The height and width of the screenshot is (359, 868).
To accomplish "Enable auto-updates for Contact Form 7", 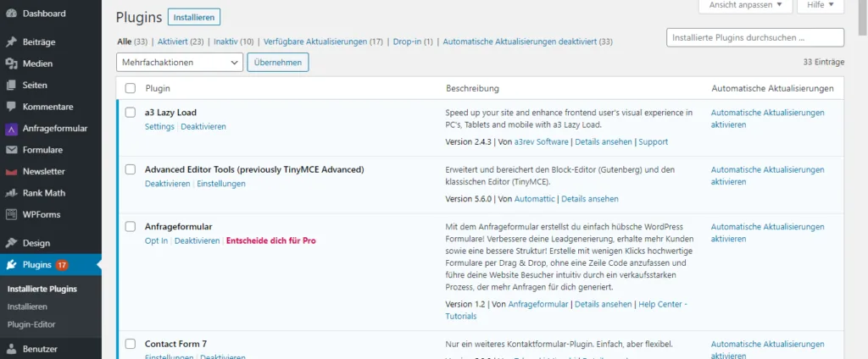I will (x=767, y=350).
